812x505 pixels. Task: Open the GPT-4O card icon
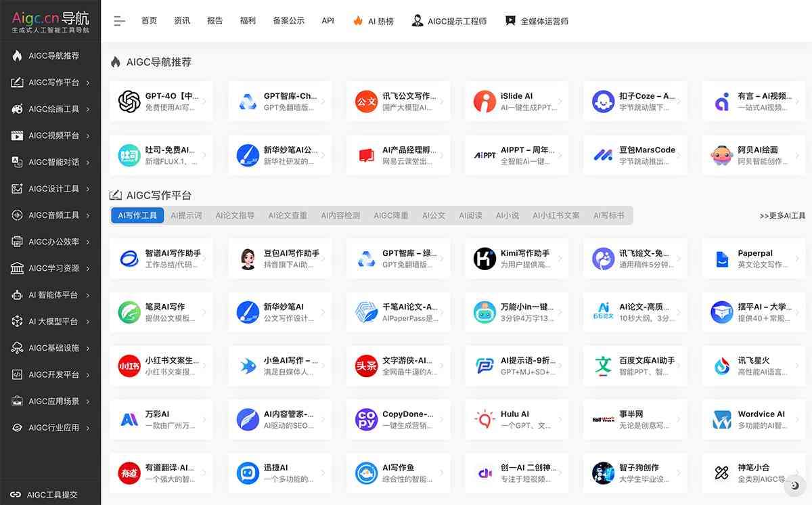[129, 102]
